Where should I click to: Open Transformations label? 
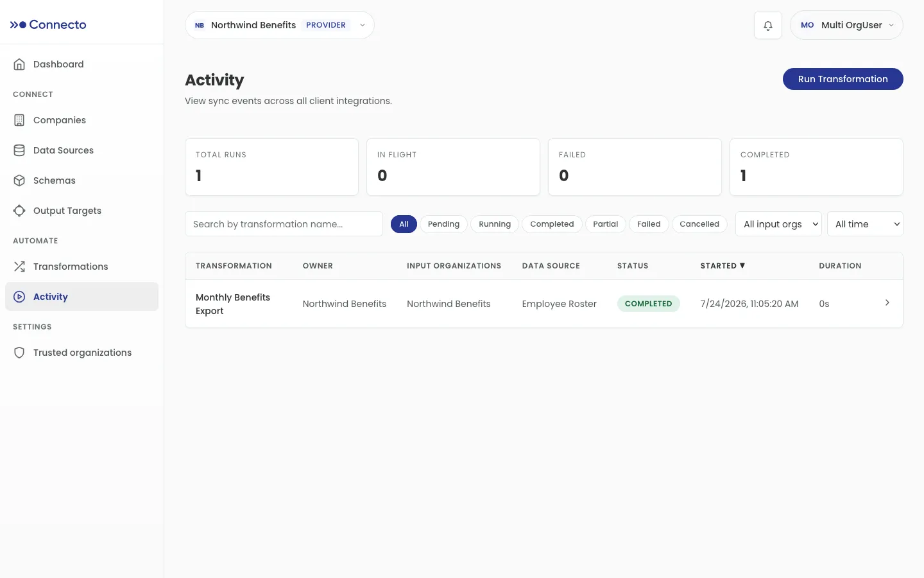[x=71, y=267]
